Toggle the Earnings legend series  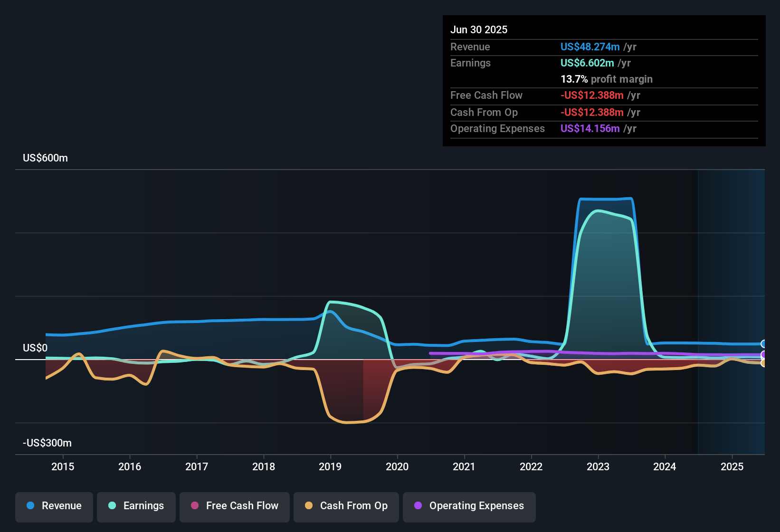136,506
